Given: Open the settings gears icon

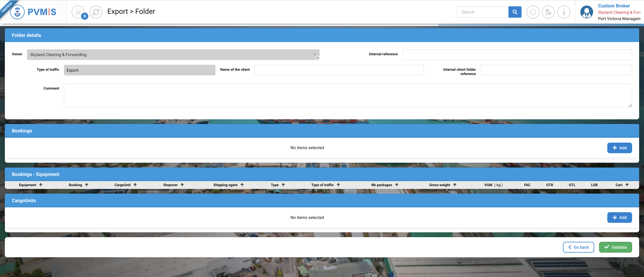Looking at the screenshot, I should click(x=548, y=12).
